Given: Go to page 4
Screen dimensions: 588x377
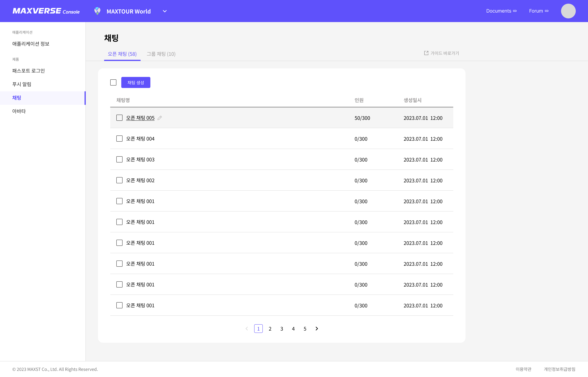Looking at the screenshot, I should 293,329.
